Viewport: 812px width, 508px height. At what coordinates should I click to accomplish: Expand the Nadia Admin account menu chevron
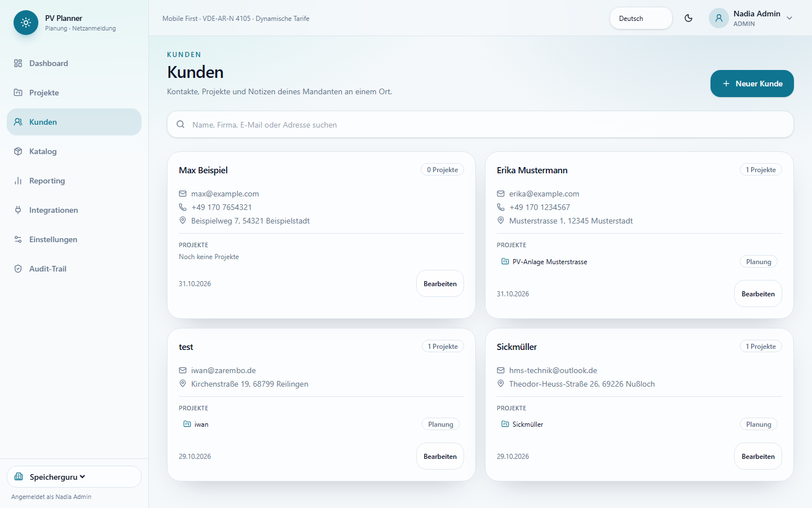pyautogui.click(x=789, y=18)
